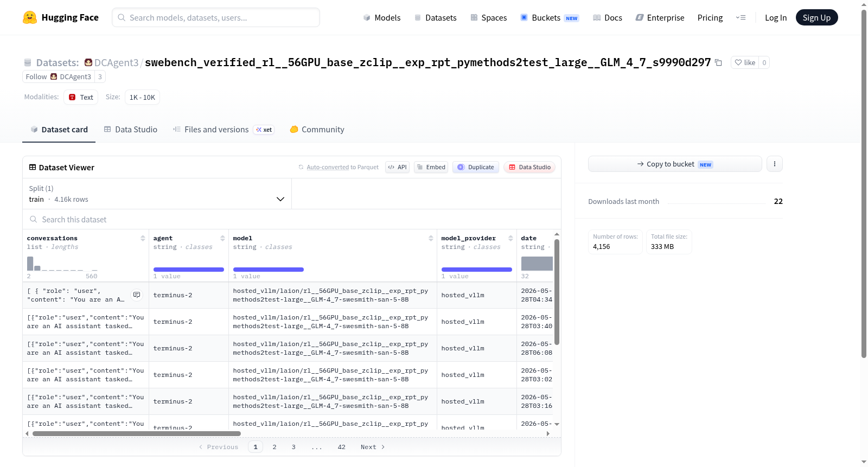Image resolution: width=868 pixels, height=467 pixels.
Task: Switch to the Community tab
Action: pyautogui.click(x=317, y=130)
